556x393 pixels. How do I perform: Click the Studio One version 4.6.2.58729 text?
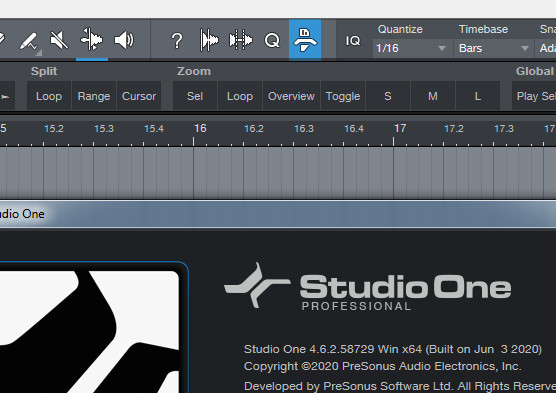click(393, 349)
